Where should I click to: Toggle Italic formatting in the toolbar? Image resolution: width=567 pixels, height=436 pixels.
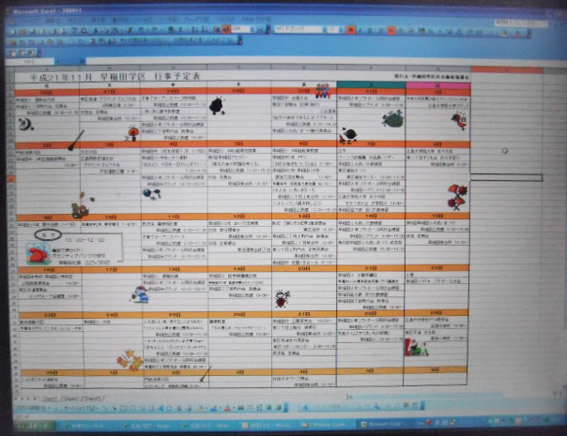[360, 30]
